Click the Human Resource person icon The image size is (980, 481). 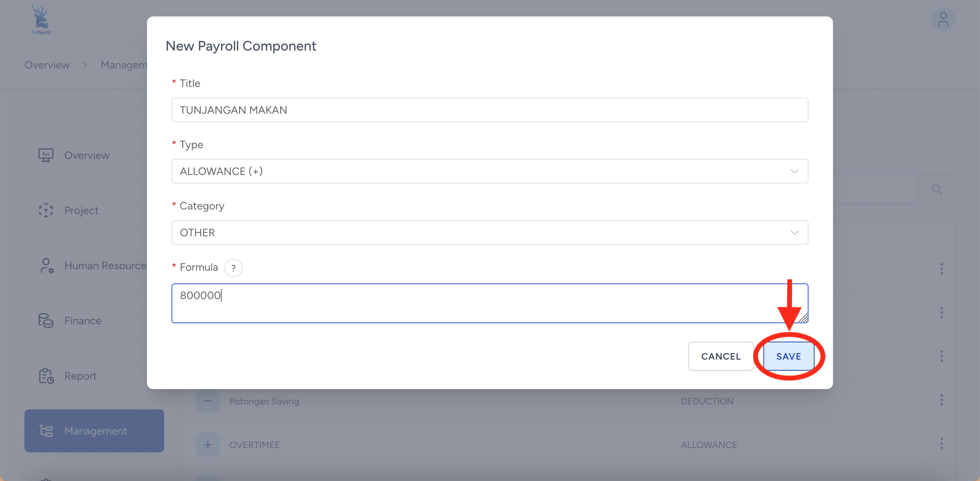47,265
